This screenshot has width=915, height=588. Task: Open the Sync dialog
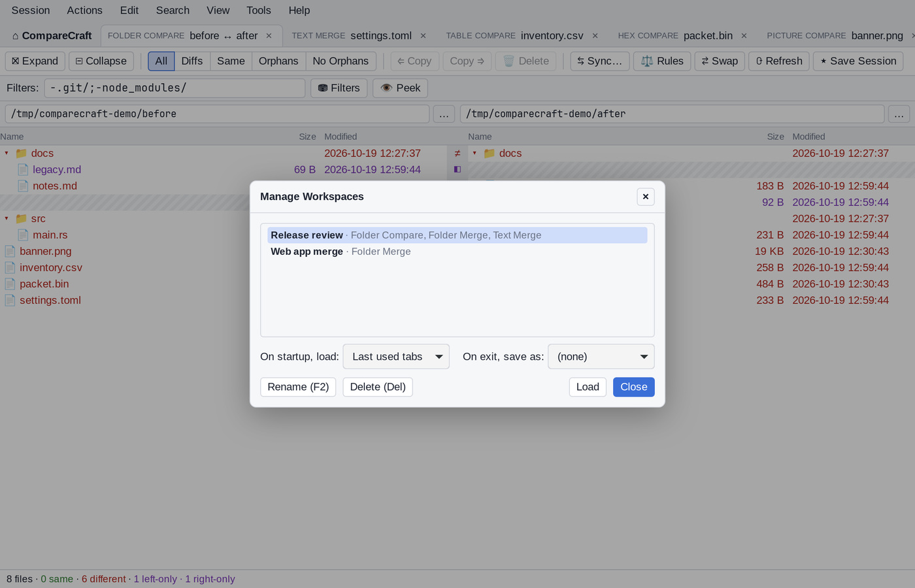point(600,61)
